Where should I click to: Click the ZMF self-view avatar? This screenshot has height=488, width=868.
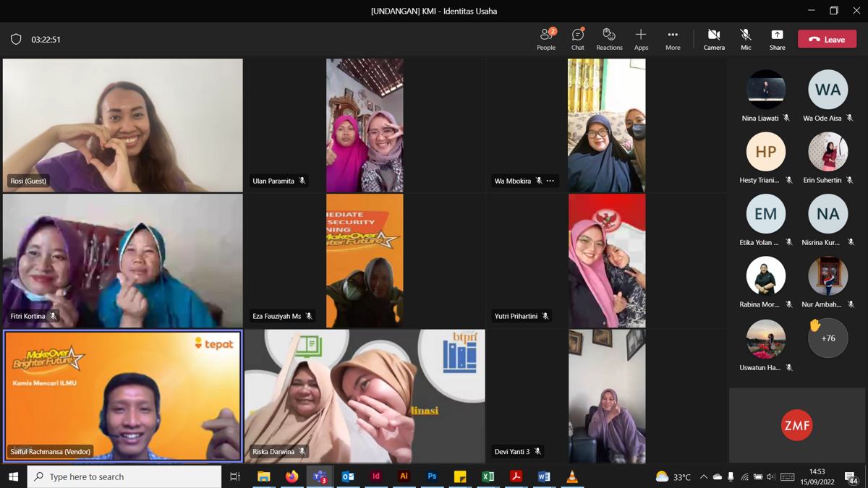pos(797,425)
